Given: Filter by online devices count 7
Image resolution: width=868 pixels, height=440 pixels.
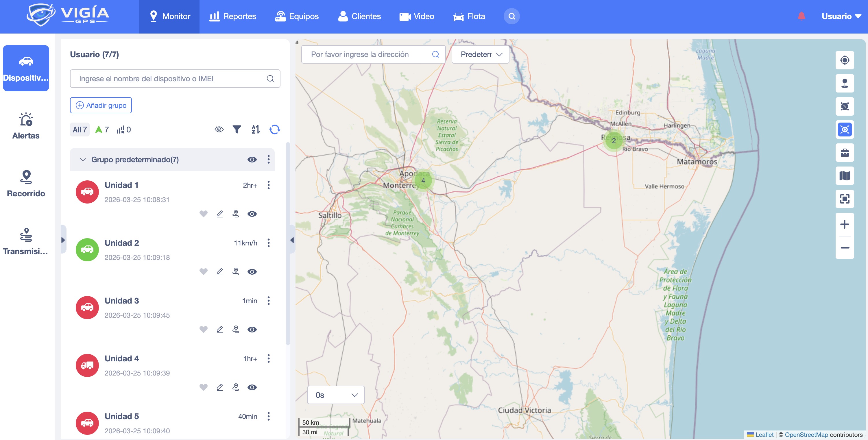Looking at the screenshot, I should point(102,130).
